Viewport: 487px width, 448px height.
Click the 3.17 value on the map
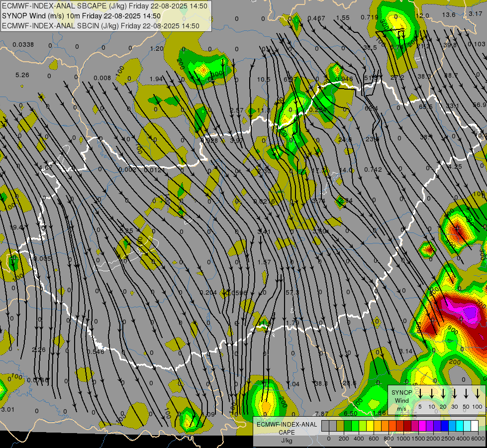tap(476, 13)
